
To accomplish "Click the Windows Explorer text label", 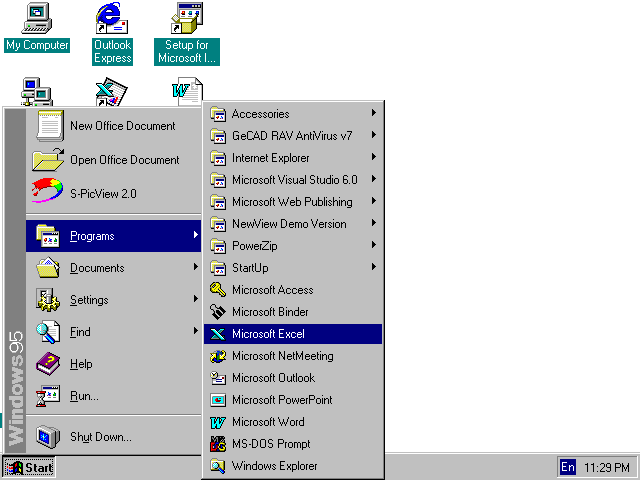I will 274,466.
